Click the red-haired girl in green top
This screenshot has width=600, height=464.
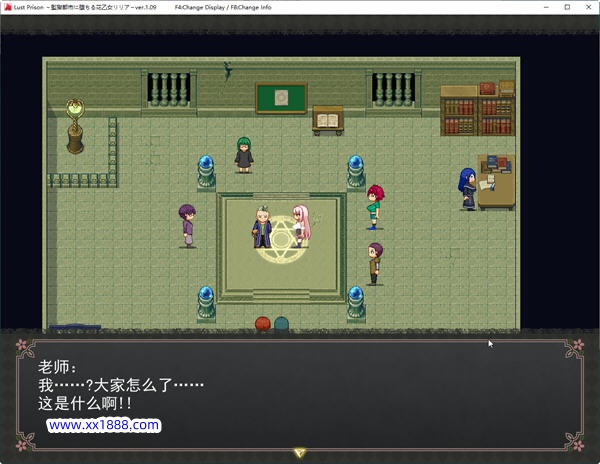[x=375, y=207]
